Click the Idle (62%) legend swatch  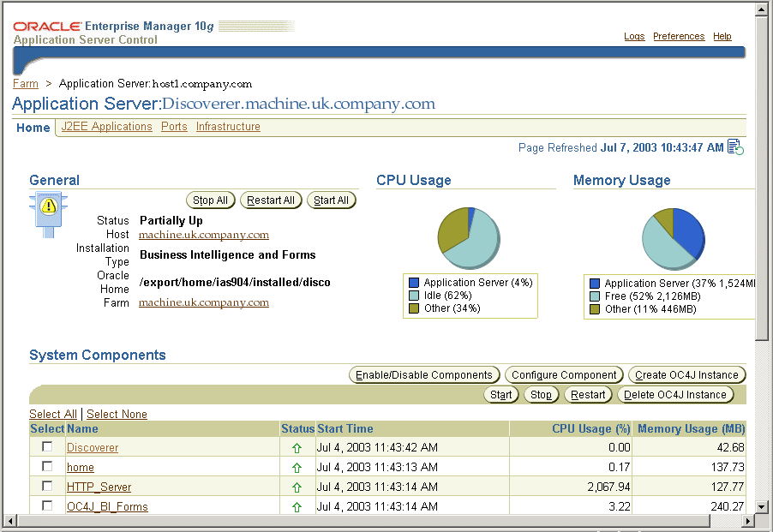tap(414, 296)
